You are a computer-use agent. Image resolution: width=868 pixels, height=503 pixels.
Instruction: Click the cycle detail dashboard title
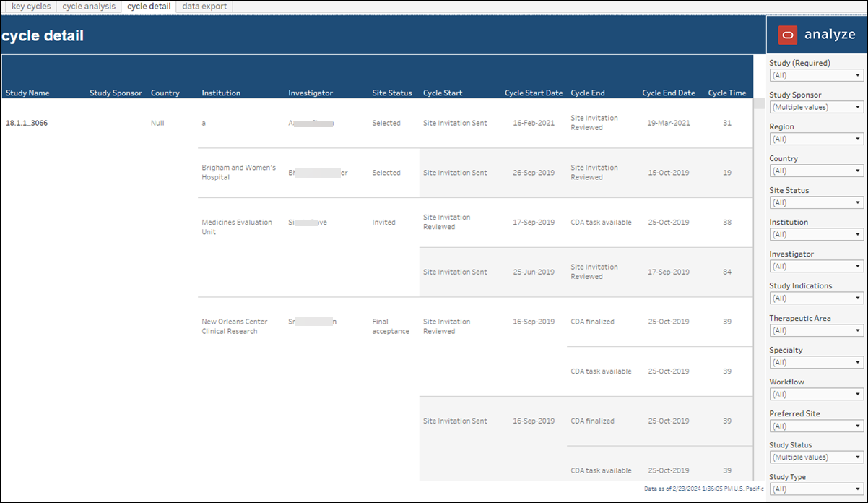pos(43,35)
